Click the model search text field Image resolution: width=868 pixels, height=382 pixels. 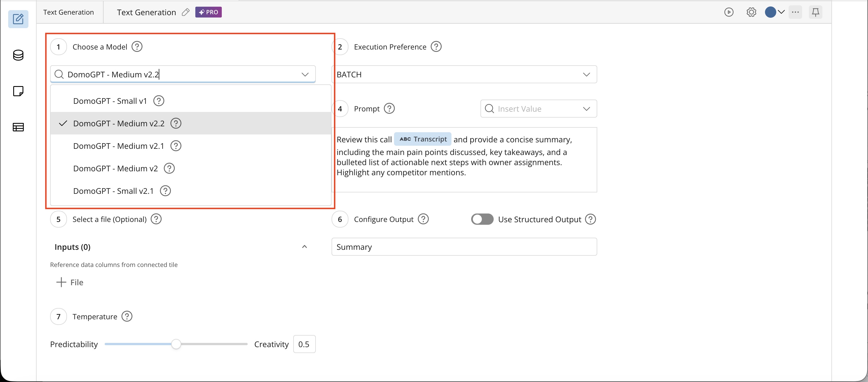pyautogui.click(x=183, y=74)
